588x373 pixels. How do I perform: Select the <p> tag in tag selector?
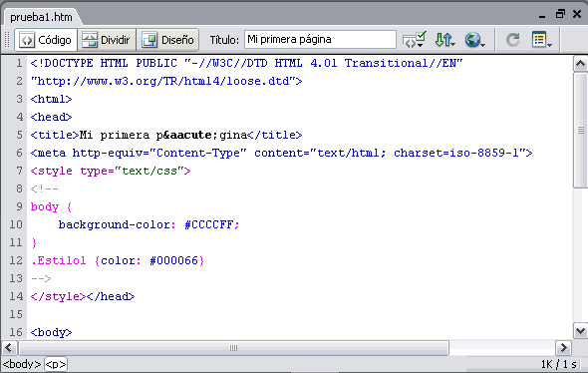56,364
